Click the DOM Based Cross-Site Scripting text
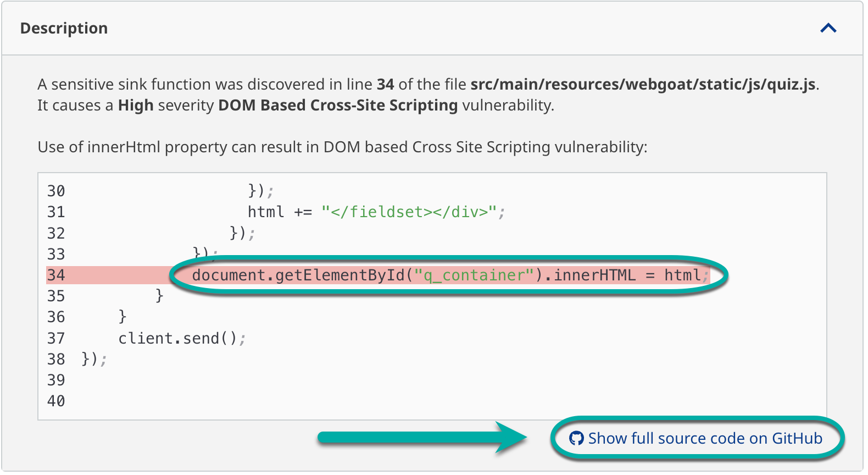Screen dimensions: 868x475 pyautogui.click(x=338, y=105)
